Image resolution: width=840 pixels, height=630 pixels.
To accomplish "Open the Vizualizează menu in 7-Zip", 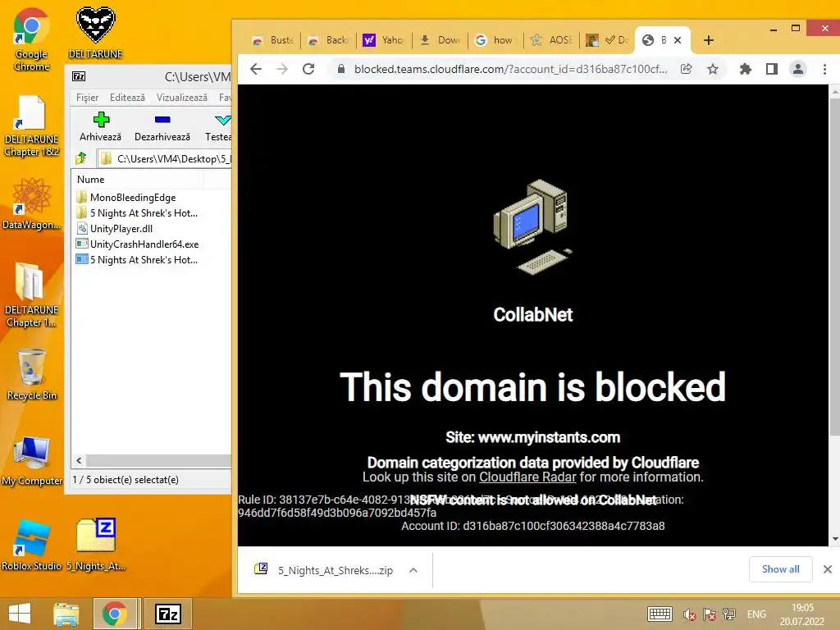I will click(x=181, y=98).
